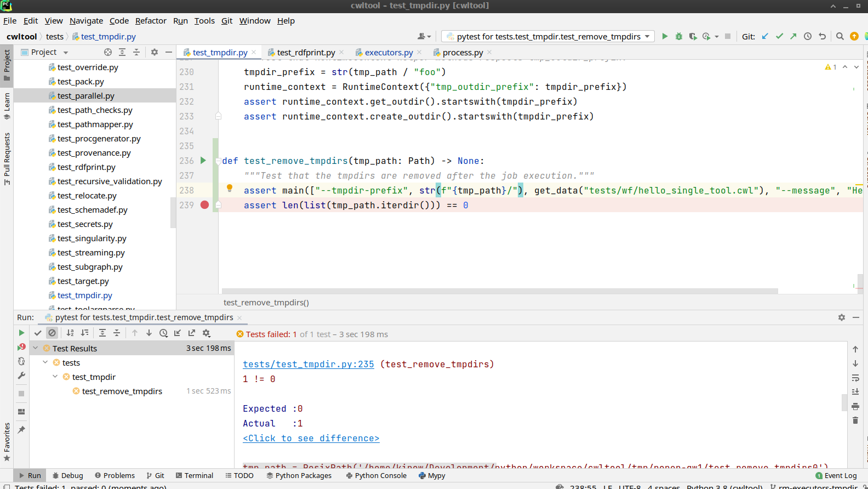
Task: Open the Python Console tool window
Action: pos(376,475)
